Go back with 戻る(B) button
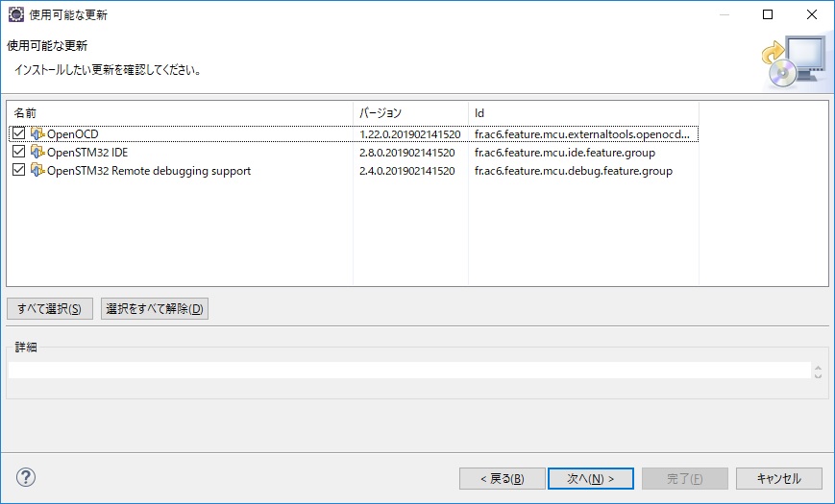835x504 pixels. [503, 478]
